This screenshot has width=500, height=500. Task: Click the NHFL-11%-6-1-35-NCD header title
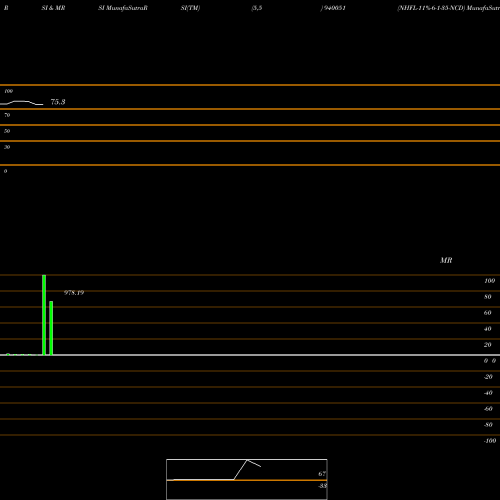pos(431,8)
